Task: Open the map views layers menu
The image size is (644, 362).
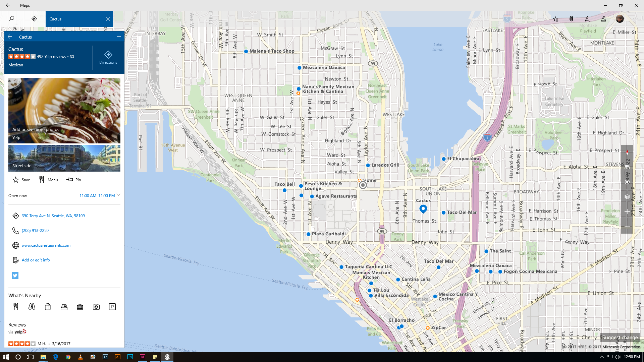Action: [x=627, y=197]
